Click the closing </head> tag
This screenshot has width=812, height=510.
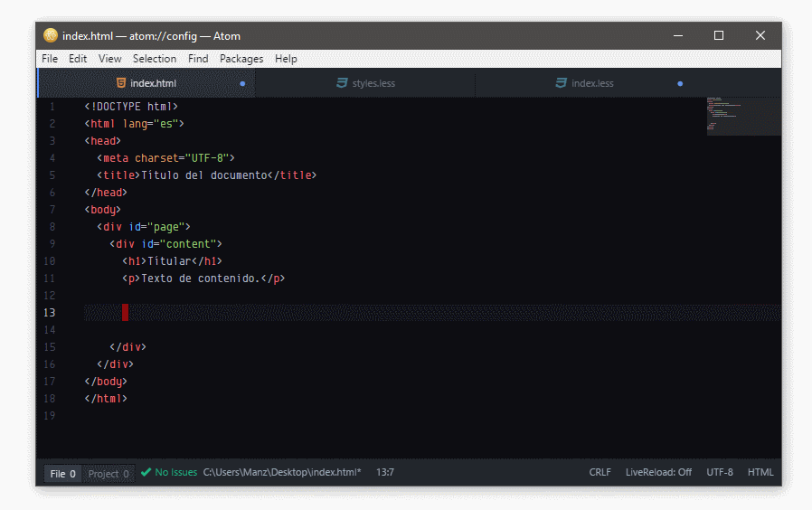(106, 193)
